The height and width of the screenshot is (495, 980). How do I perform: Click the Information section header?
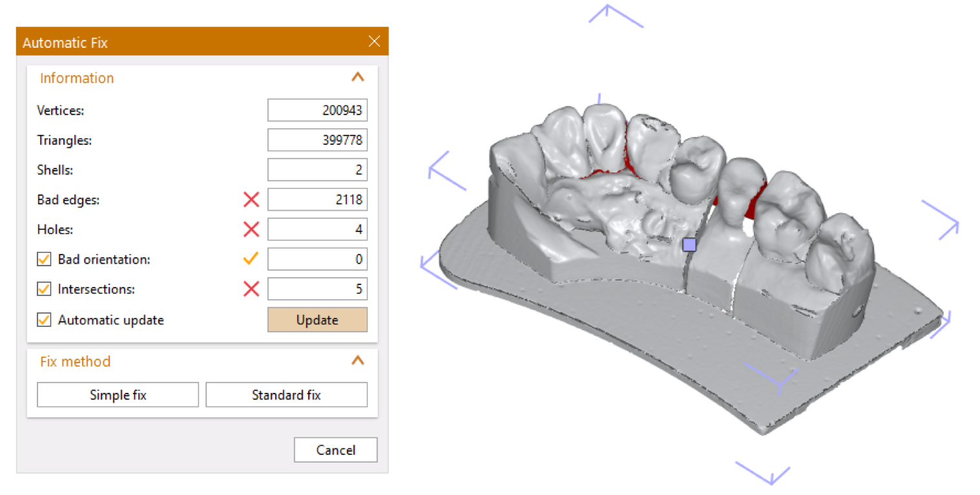pos(77,78)
